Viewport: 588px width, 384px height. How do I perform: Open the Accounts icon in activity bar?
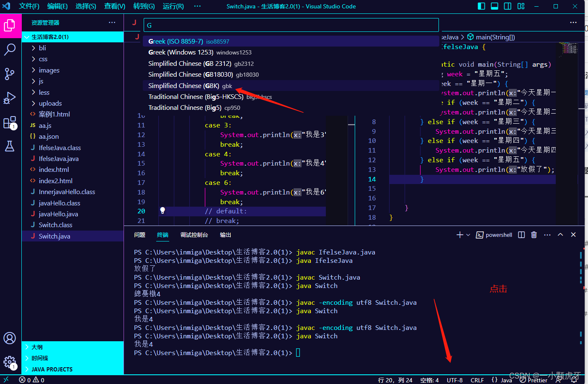pos(10,338)
